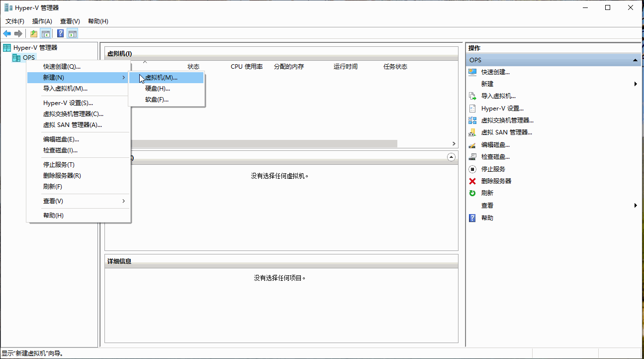Viewport: 644px width, 359px height.
Task: Choose 检查磁盘(I)... in context menu
Action: 79,150
